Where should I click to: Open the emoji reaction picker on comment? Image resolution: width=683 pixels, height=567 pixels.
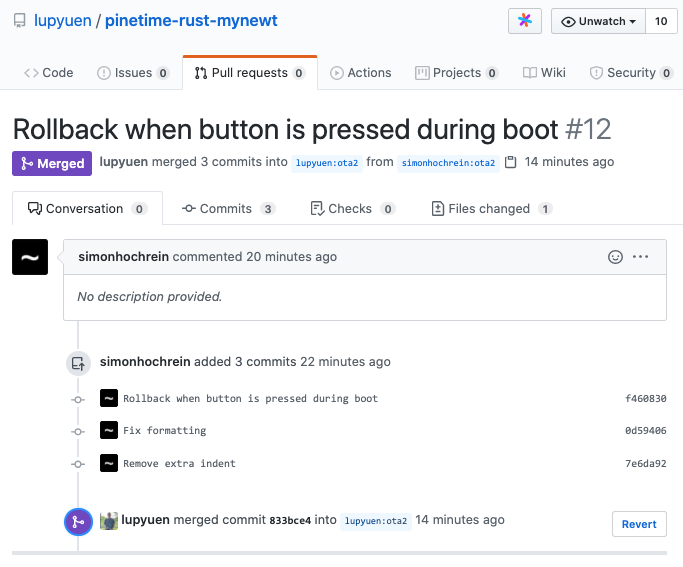pos(616,257)
